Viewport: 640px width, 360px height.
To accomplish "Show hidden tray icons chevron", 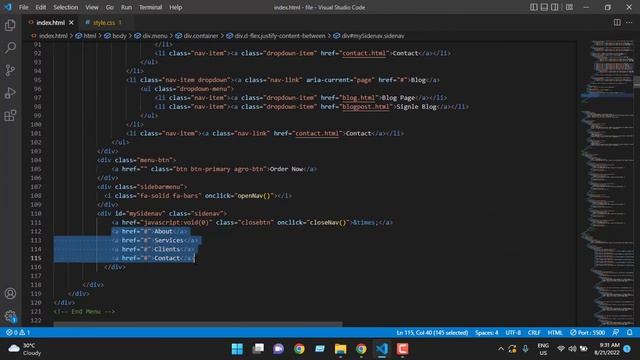I will (x=500, y=349).
